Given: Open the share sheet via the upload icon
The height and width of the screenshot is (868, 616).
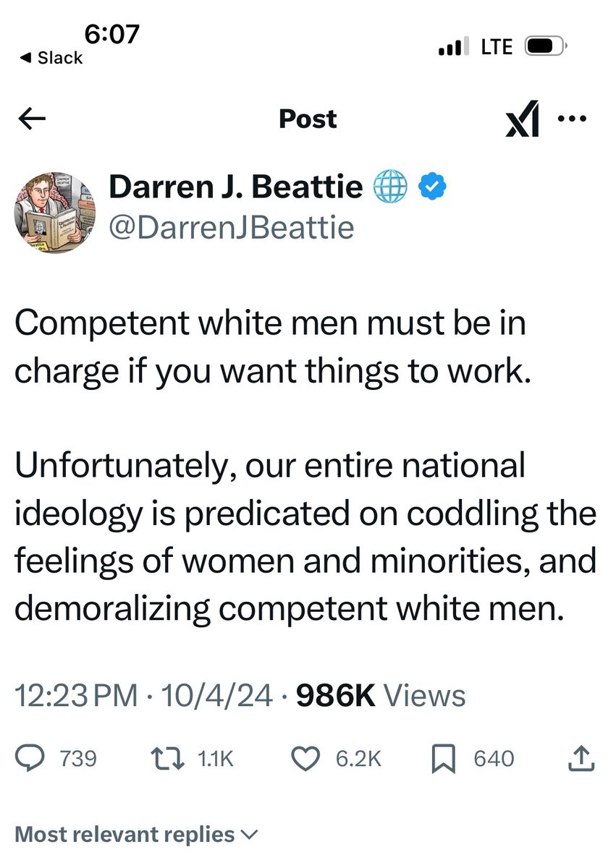Looking at the screenshot, I should coord(583,758).
